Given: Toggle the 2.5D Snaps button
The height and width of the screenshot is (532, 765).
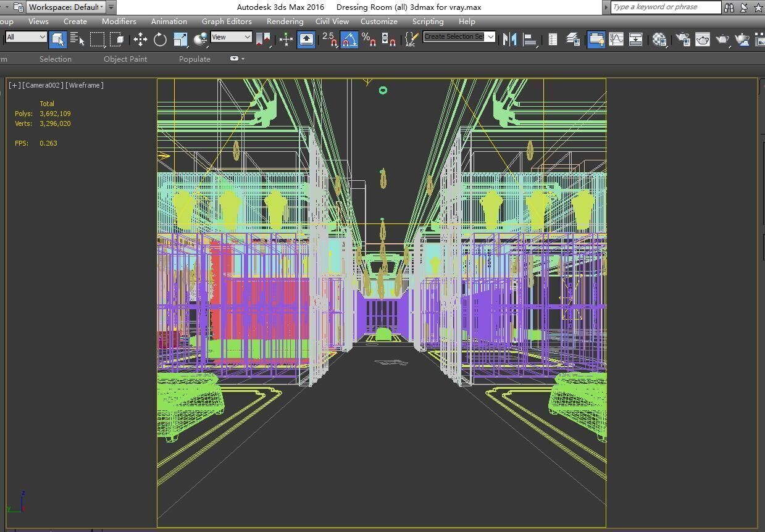Looking at the screenshot, I should [330, 39].
